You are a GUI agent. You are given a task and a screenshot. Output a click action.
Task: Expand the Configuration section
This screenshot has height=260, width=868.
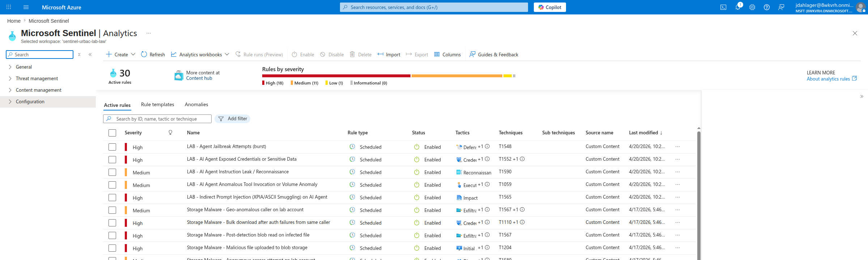point(48,101)
